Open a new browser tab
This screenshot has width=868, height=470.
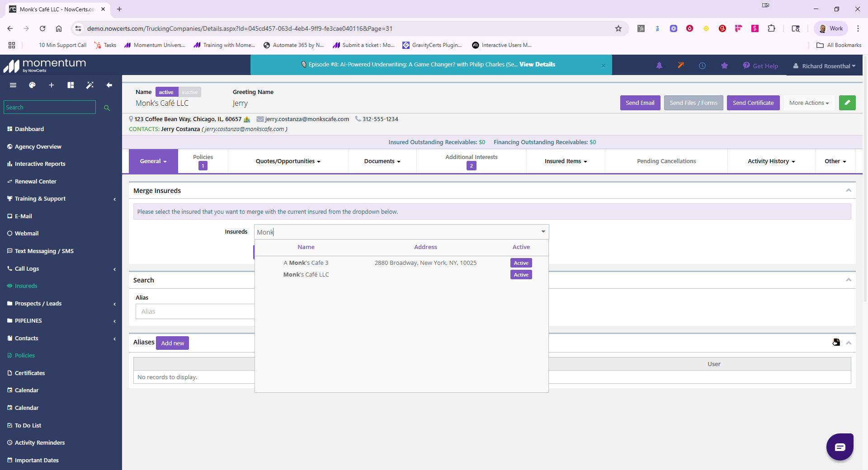pyautogui.click(x=119, y=9)
